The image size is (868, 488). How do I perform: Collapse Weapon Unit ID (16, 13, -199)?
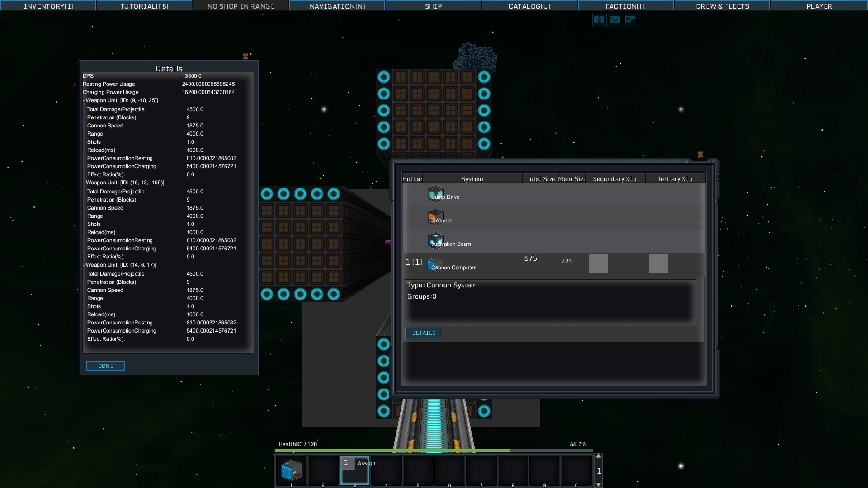click(84, 183)
